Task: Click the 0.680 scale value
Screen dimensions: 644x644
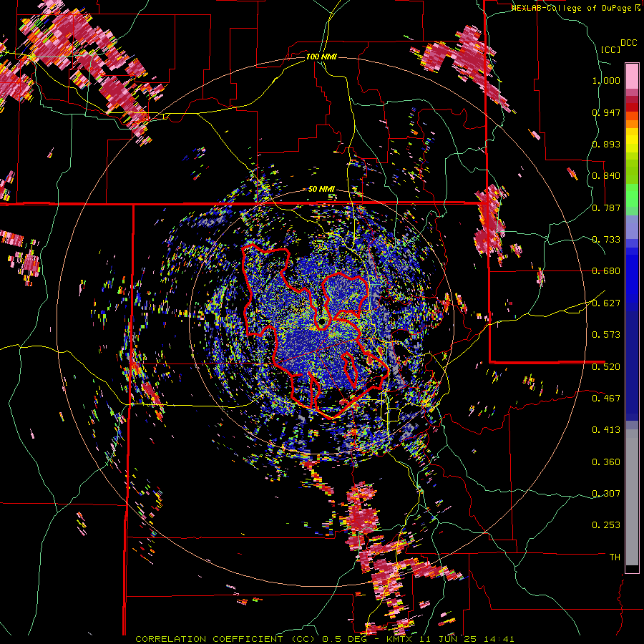Action: [606, 271]
